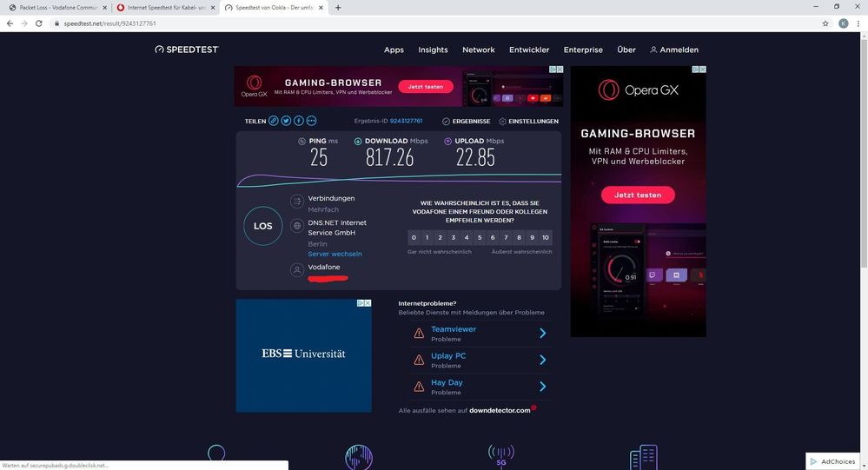Open Entwickler menu

click(x=529, y=50)
